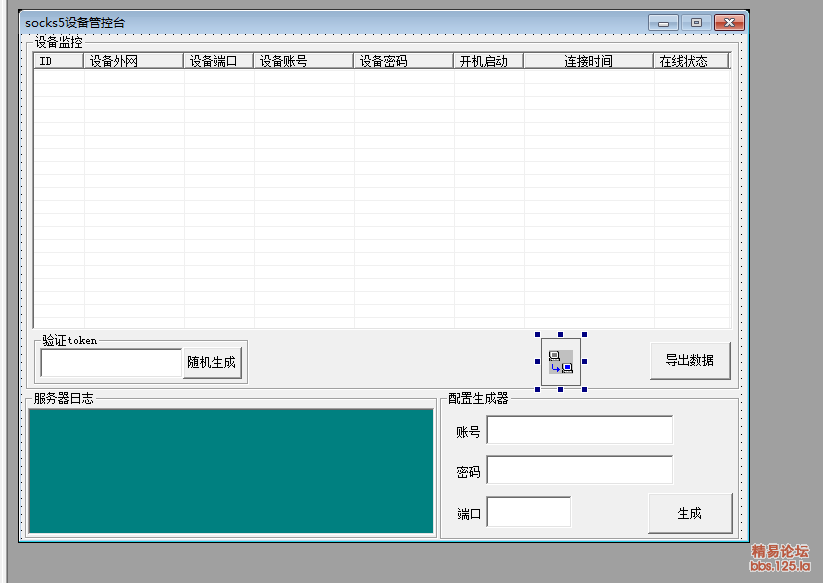Select the 账号 label
The width and height of the screenshot is (823, 583).
[468, 432]
